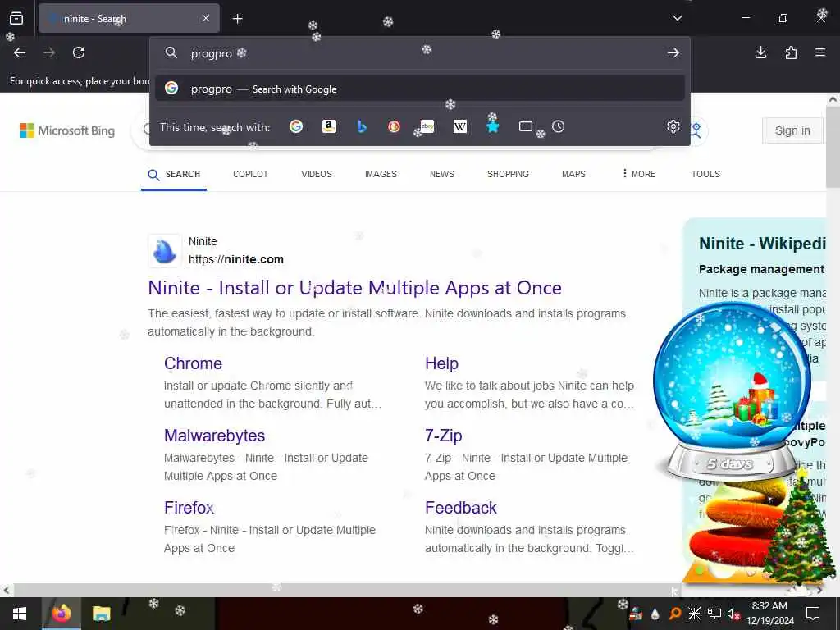The image size is (840, 630).
Task: Select the ninite - Search browser tab
Action: [129, 19]
